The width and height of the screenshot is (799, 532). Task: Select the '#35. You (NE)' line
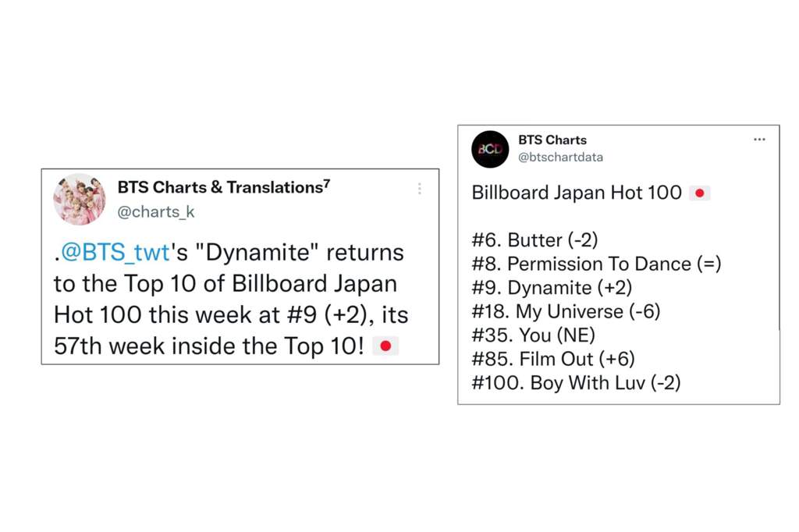(x=534, y=335)
